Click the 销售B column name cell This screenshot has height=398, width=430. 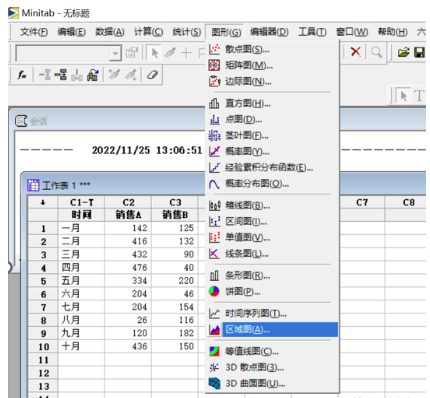point(175,215)
